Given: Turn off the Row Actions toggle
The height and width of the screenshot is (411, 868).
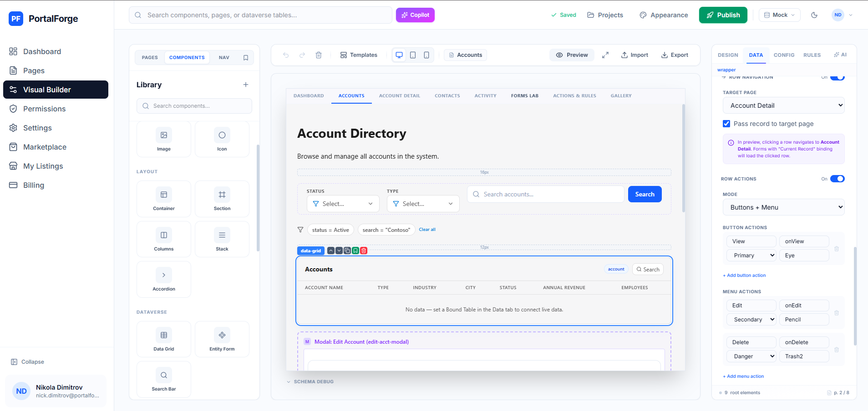Looking at the screenshot, I should pos(837,179).
